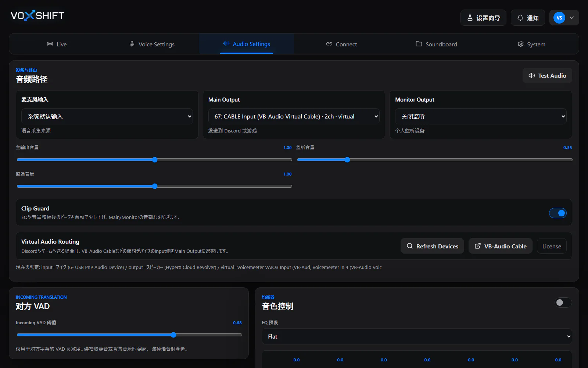
Task: Click the 音频路径 heading
Action: pos(32,79)
